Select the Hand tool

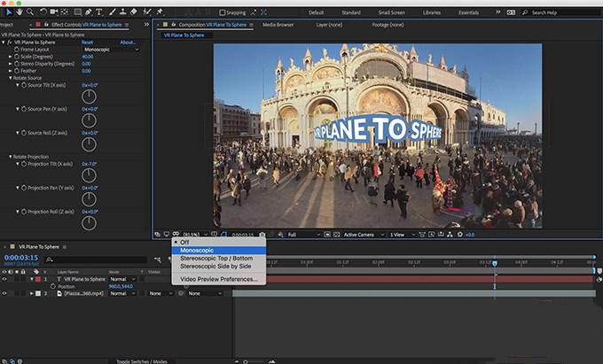pyautogui.click(x=19, y=12)
